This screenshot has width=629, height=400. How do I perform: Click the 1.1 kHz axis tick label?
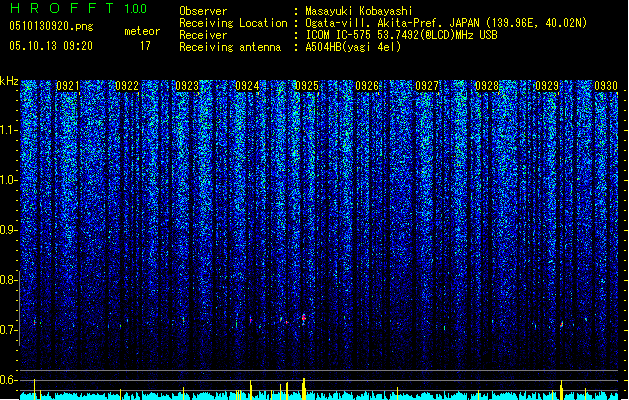click(8, 130)
